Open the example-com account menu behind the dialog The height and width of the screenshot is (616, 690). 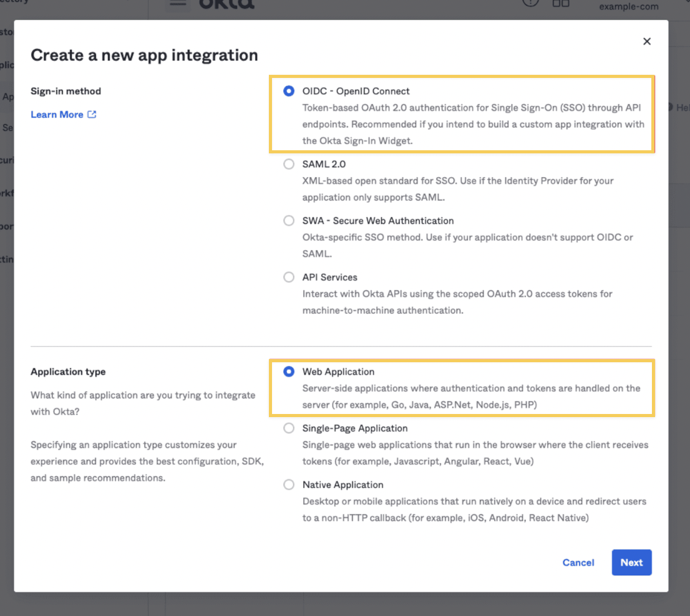pyautogui.click(x=629, y=6)
